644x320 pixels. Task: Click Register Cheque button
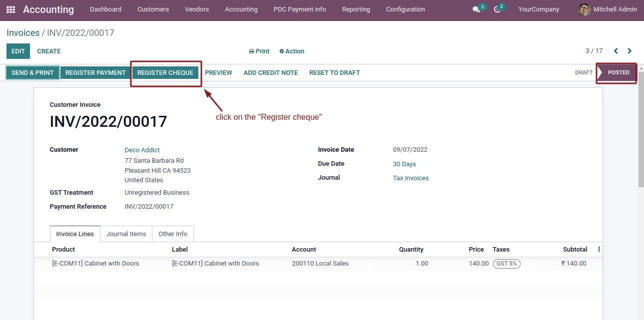coord(165,72)
